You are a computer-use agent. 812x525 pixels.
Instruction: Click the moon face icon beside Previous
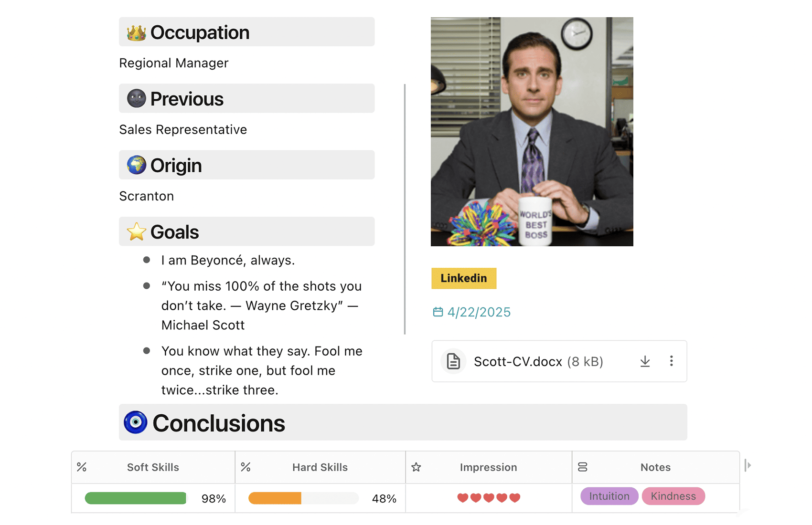click(136, 99)
